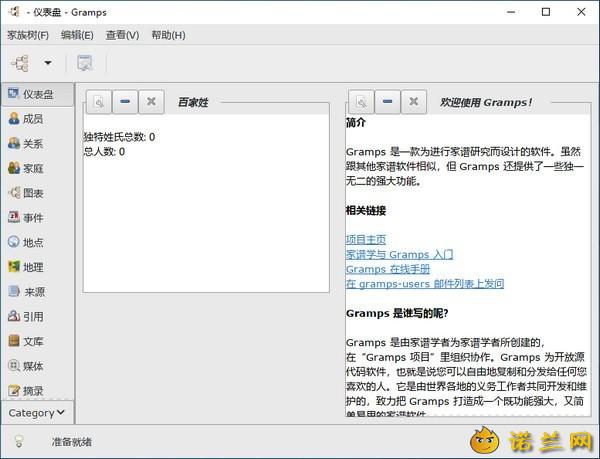The height and width of the screenshot is (459, 600).
Task: Open 事件 events category
Action: point(38,218)
